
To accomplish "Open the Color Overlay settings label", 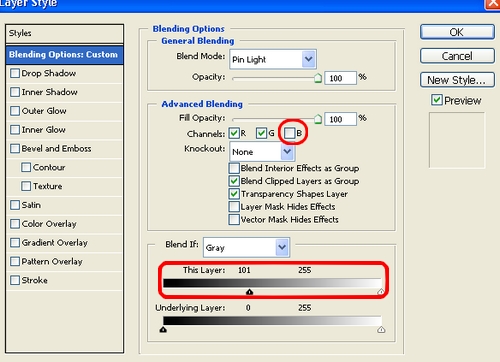I will (49, 224).
